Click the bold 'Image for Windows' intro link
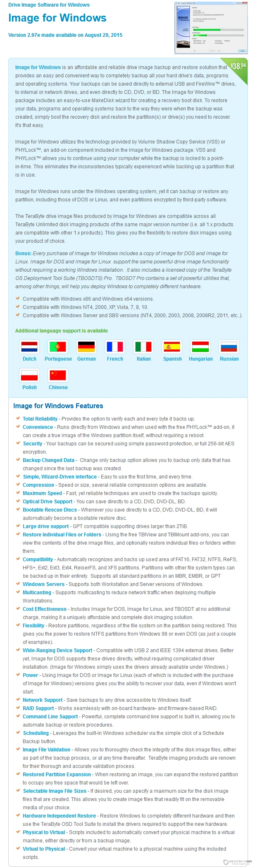255x868 pixels. 38,67
